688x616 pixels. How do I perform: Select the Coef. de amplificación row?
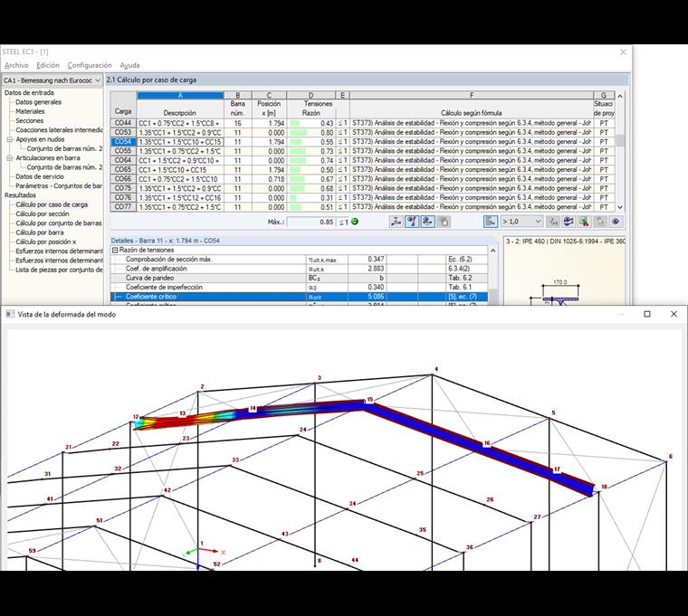299,269
